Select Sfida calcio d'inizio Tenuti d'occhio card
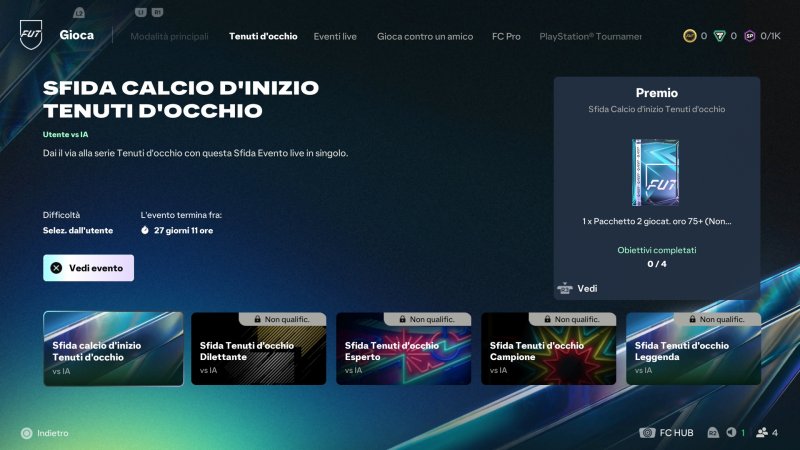This screenshot has width=800, height=450. click(113, 348)
